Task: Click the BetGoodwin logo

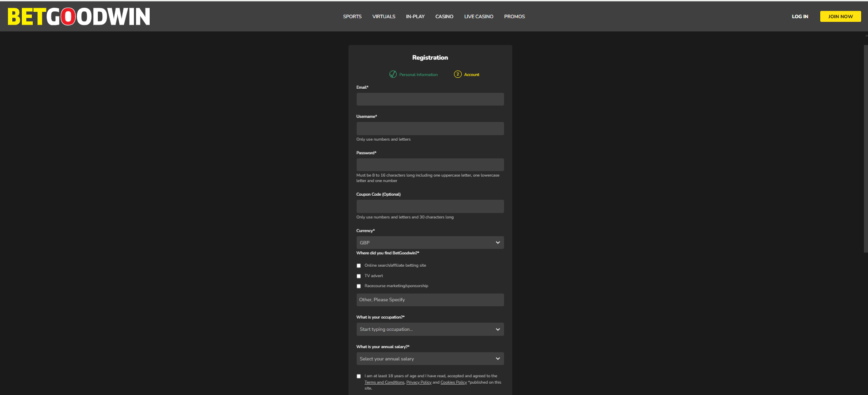Action: [79, 16]
